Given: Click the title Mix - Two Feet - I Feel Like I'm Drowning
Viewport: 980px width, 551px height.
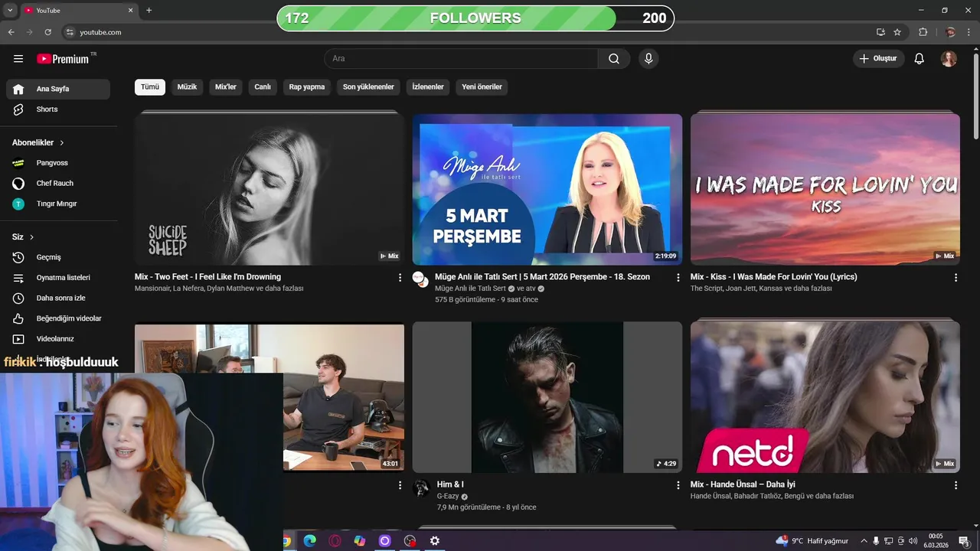Looking at the screenshot, I should pos(207,277).
